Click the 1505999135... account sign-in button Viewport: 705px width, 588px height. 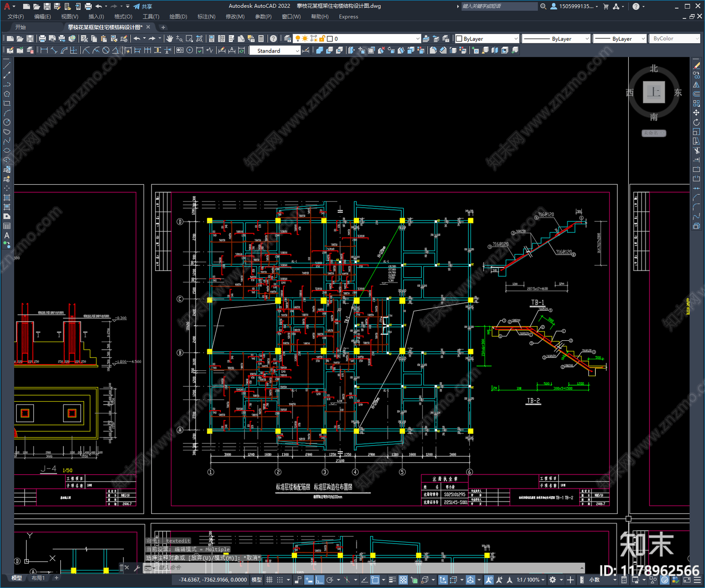point(575,6)
